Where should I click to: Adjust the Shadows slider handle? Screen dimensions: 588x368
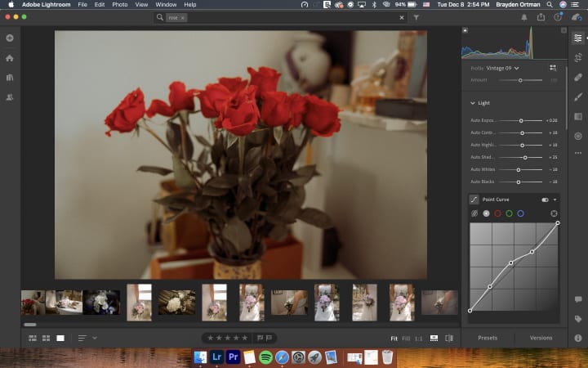click(x=525, y=157)
